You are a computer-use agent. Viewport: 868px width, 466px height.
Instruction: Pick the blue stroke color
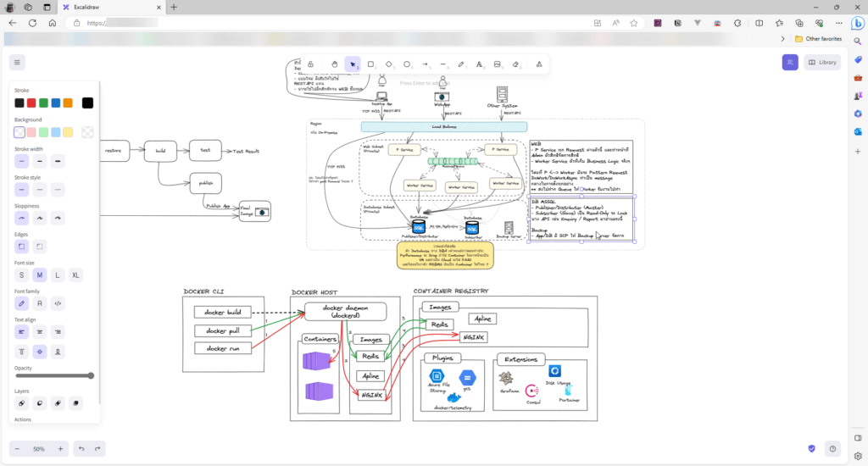click(56, 103)
